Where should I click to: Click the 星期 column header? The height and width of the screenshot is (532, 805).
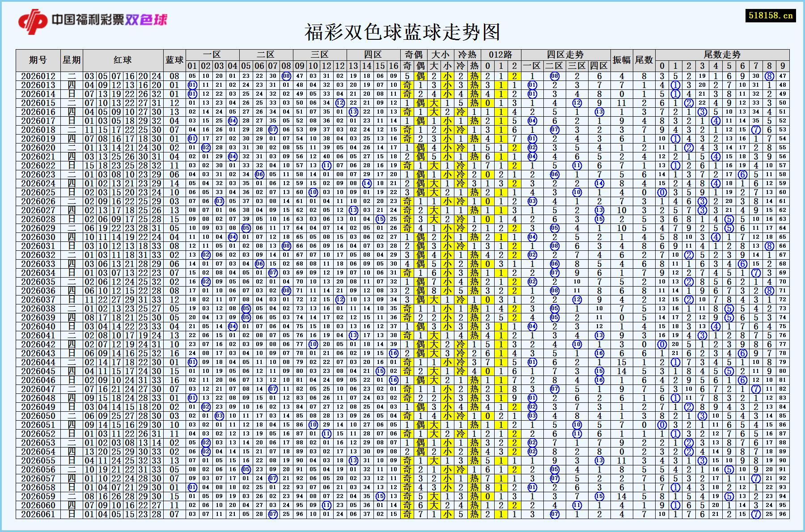pyautogui.click(x=72, y=60)
